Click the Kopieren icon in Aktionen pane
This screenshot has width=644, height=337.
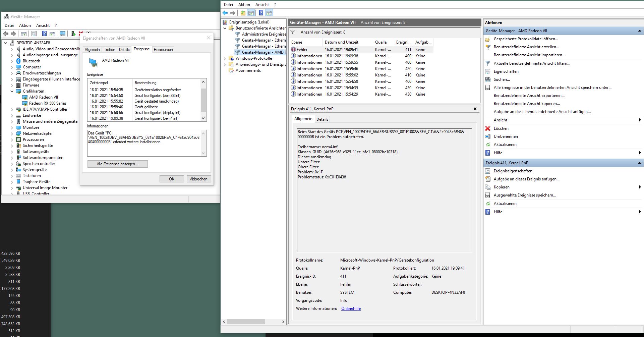[488, 187]
